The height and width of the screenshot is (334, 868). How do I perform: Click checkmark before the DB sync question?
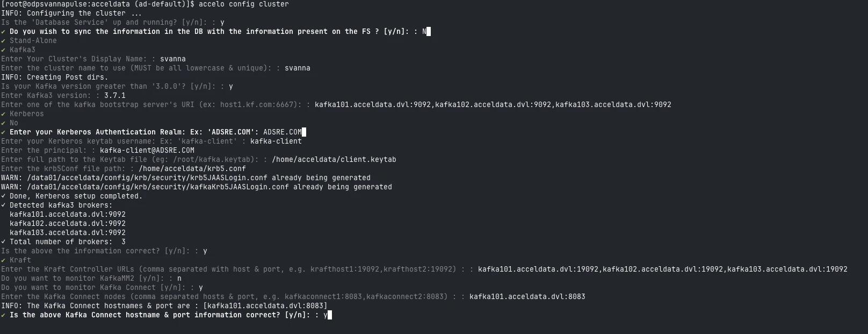(3, 32)
